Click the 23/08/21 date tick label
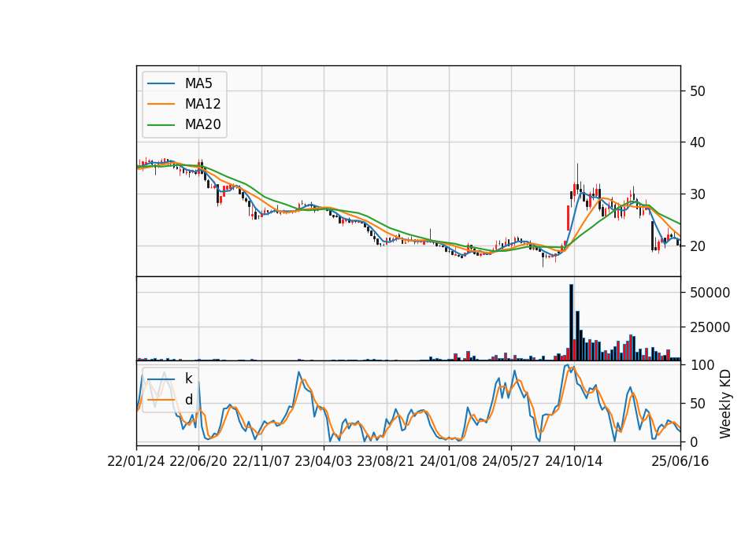 point(386,461)
